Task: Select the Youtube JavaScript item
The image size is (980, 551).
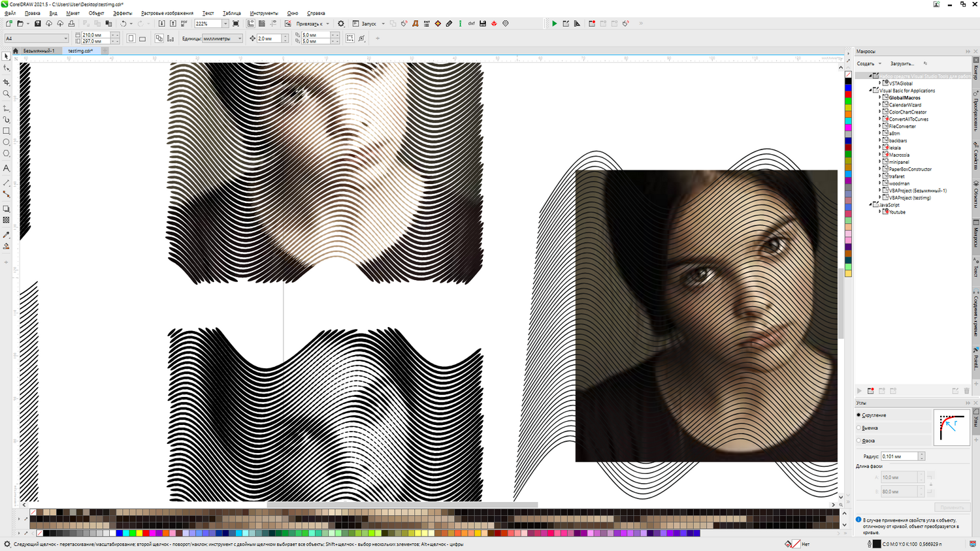Action: coord(897,212)
